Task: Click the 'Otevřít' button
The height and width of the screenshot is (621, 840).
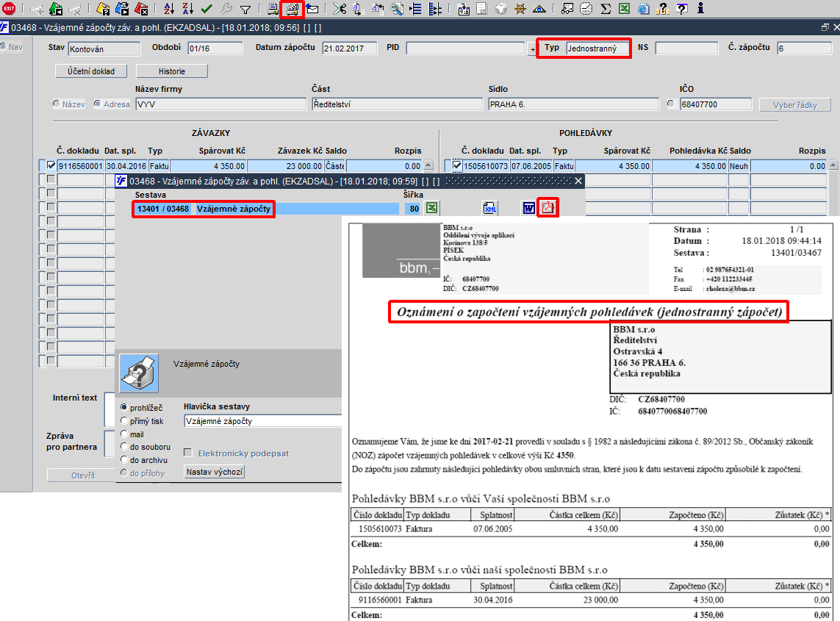Action: (83, 475)
